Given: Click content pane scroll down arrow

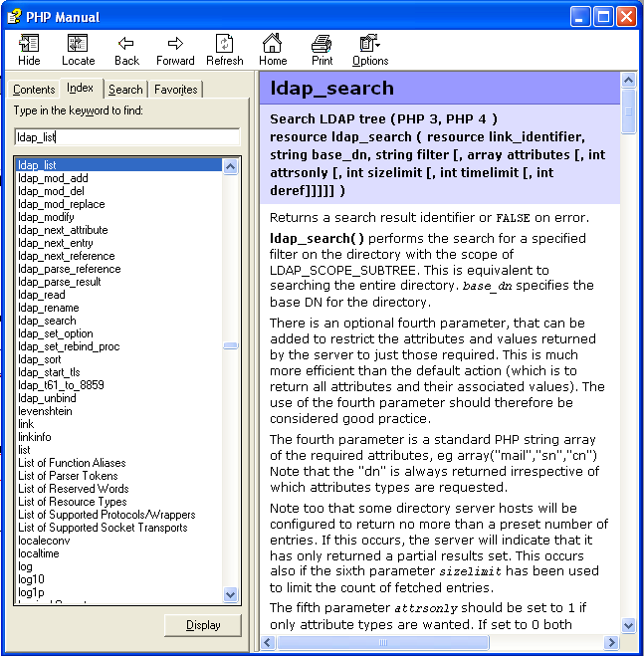Looking at the screenshot, I should 628,625.
